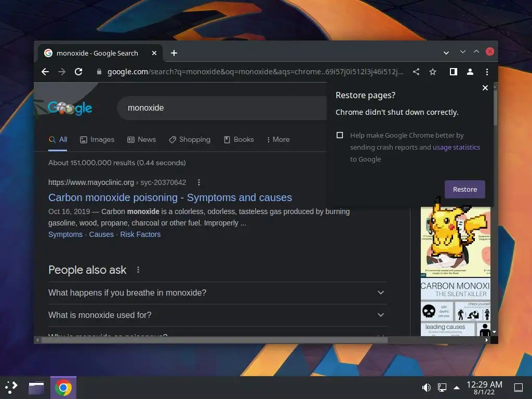Switch to the Books tab
The image size is (532, 399).
coord(239,139)
